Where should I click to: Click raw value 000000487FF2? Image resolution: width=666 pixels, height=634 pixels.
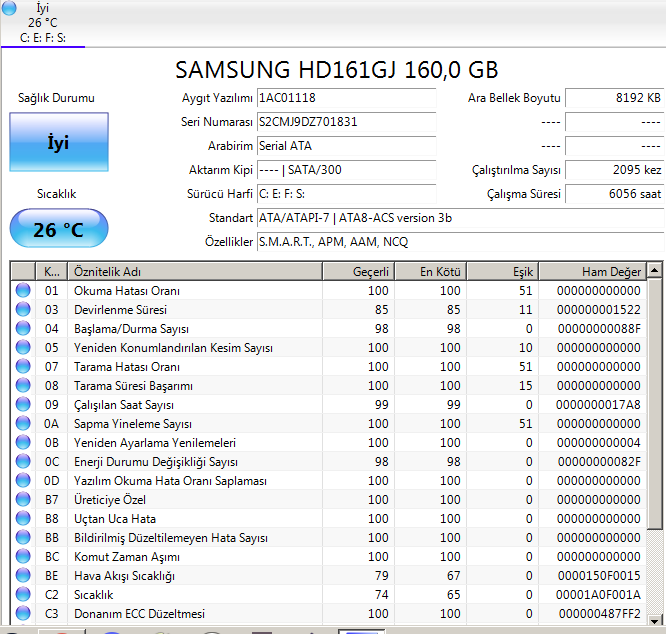pyautogui.click(x=599, y=614)
